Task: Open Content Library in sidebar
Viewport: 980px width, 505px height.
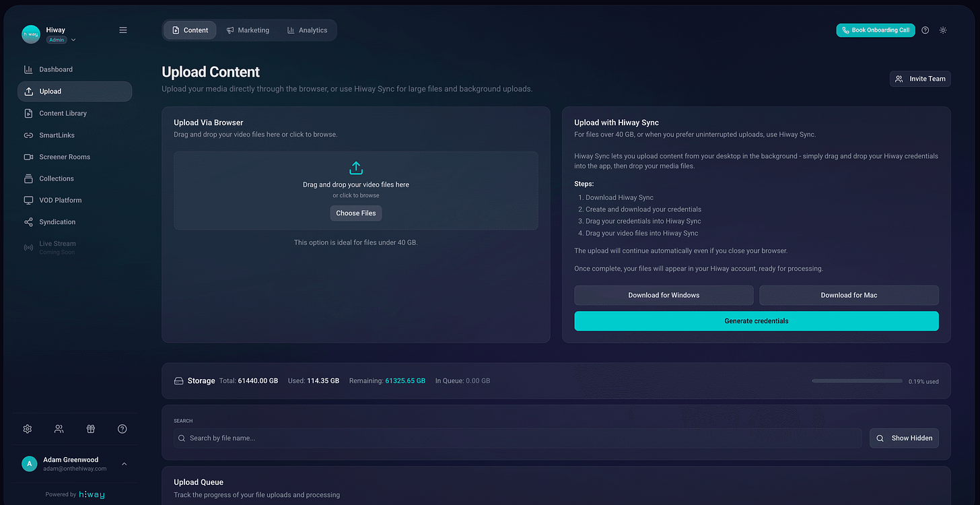Action: tap(75, 113)
